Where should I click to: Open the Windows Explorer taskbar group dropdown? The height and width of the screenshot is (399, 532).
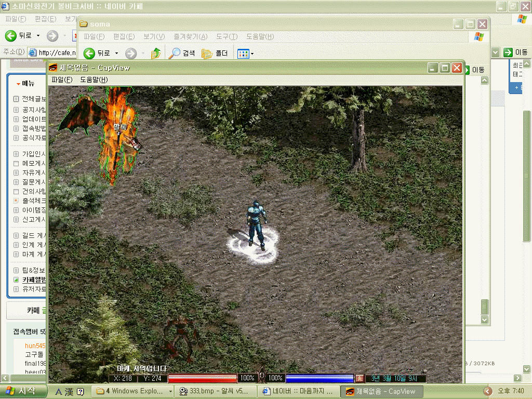[170, 391]
